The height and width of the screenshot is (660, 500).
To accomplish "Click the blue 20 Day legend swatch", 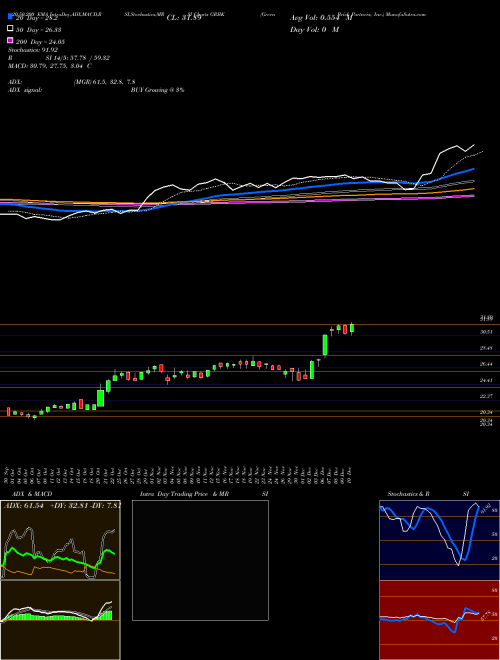I will (10, 17).
